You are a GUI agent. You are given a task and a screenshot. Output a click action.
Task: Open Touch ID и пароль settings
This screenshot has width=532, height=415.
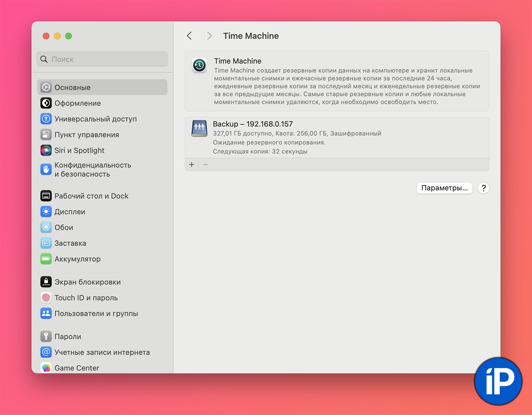coord(102,298)
